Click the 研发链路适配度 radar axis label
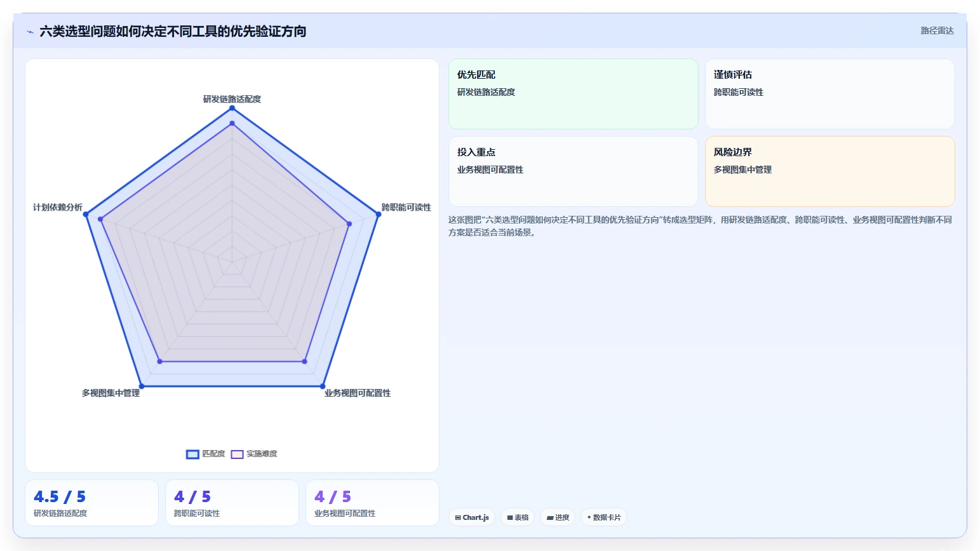The height and width of the screenshot is (551, 980). [x=232, y=99]
